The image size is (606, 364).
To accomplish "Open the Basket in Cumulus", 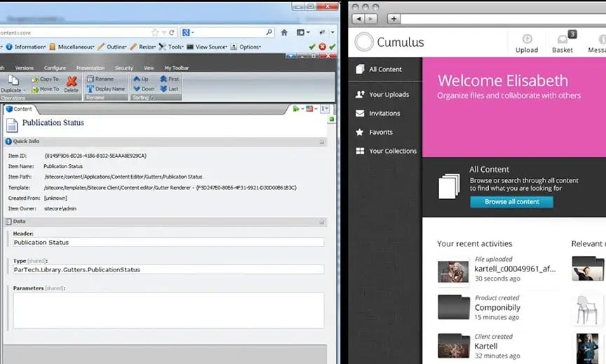I will point(563,43).
